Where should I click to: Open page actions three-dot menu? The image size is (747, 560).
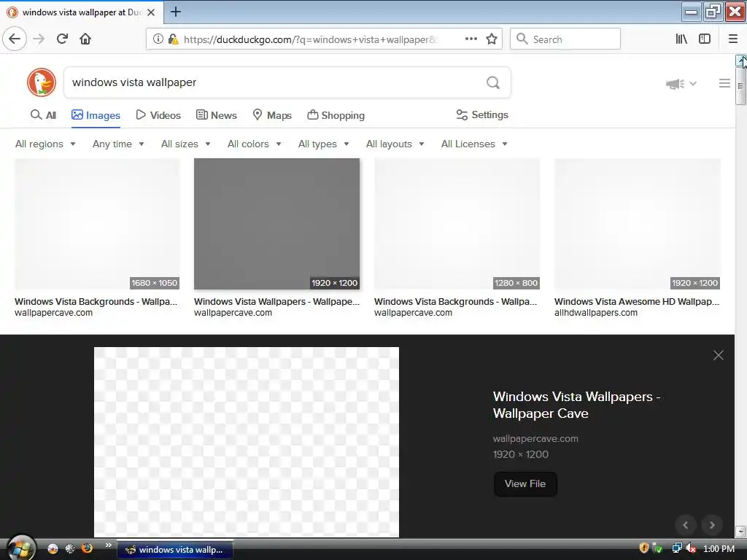pyautogui.click(x=471, y=39)
